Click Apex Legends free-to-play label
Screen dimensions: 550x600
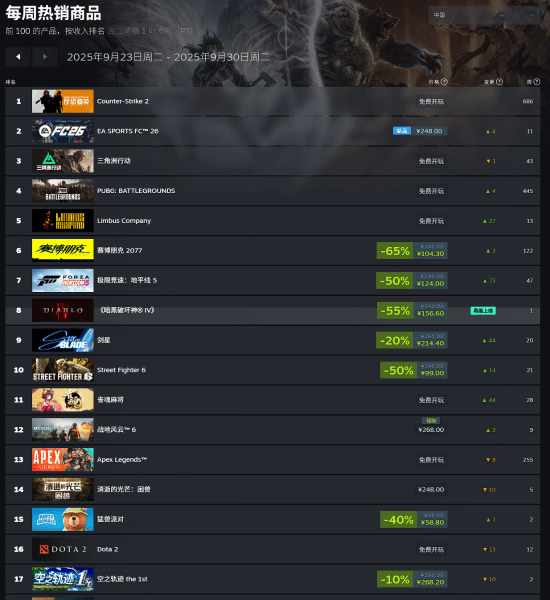tap(431, 460)
